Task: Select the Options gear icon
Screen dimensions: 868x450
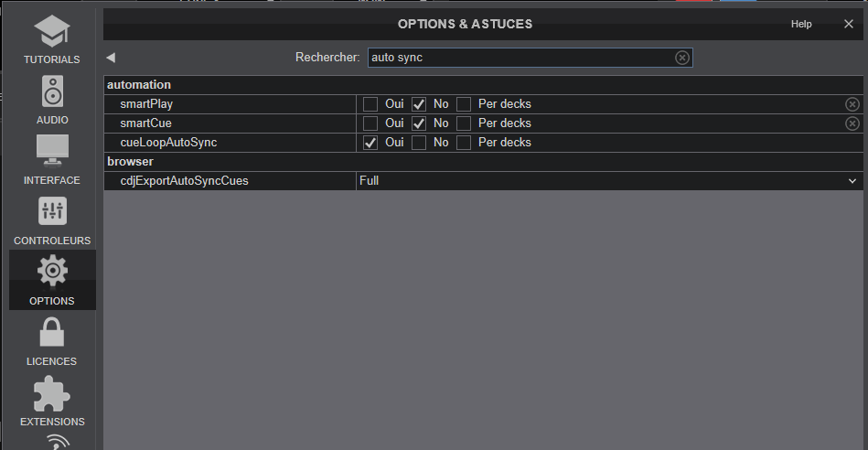Action: point(52,271)
